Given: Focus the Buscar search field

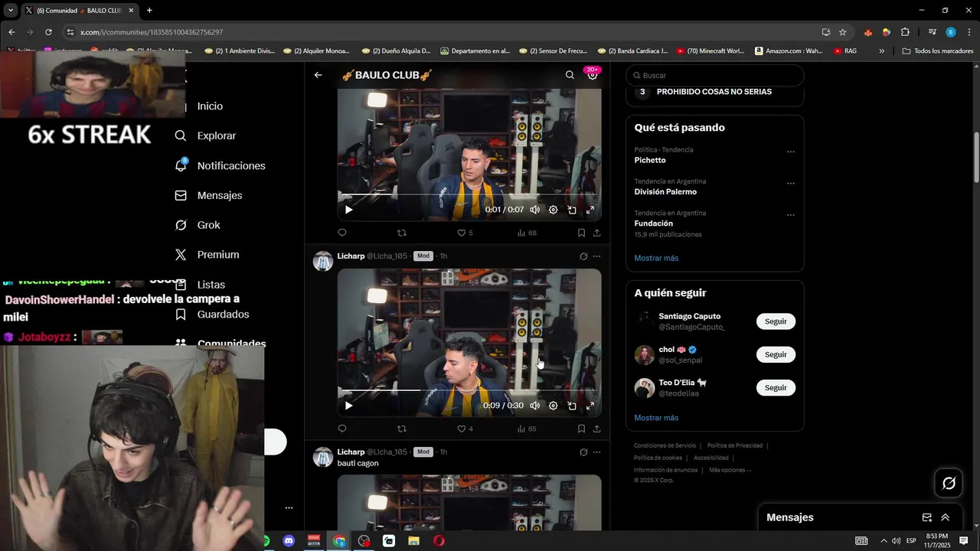Looking at the screenshot, I should point(715,75).
